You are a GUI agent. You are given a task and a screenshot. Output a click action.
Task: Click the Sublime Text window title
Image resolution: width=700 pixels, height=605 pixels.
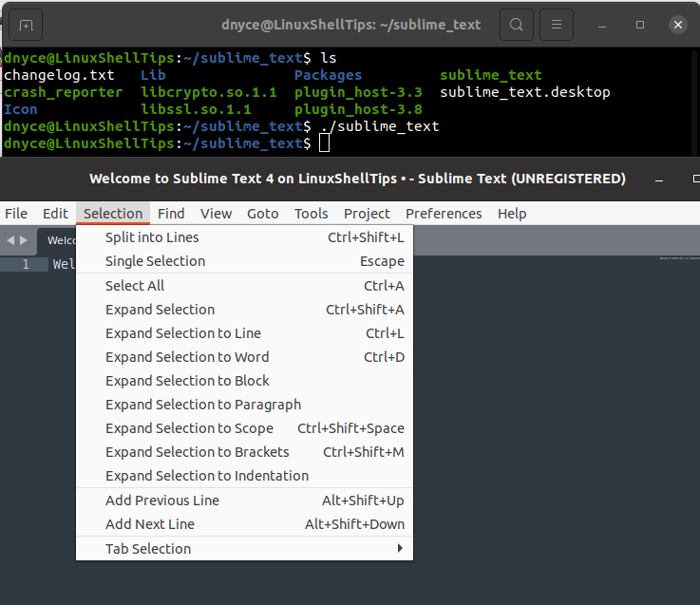[x=357, y=179]
